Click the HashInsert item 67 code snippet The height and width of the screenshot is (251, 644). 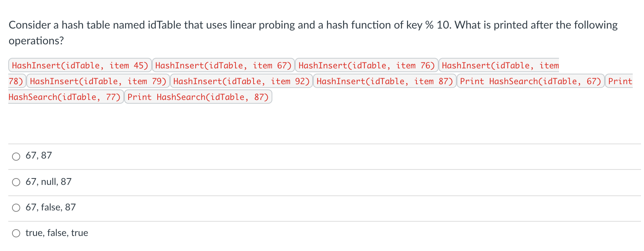tap(223, 65)
